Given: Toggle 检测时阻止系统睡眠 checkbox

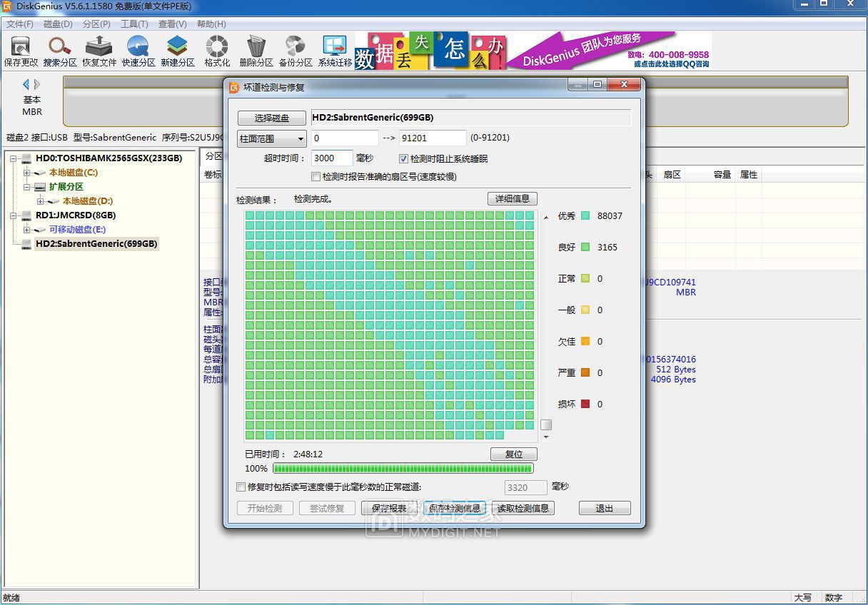Looking at the screenshot, I should pos(403,158).
